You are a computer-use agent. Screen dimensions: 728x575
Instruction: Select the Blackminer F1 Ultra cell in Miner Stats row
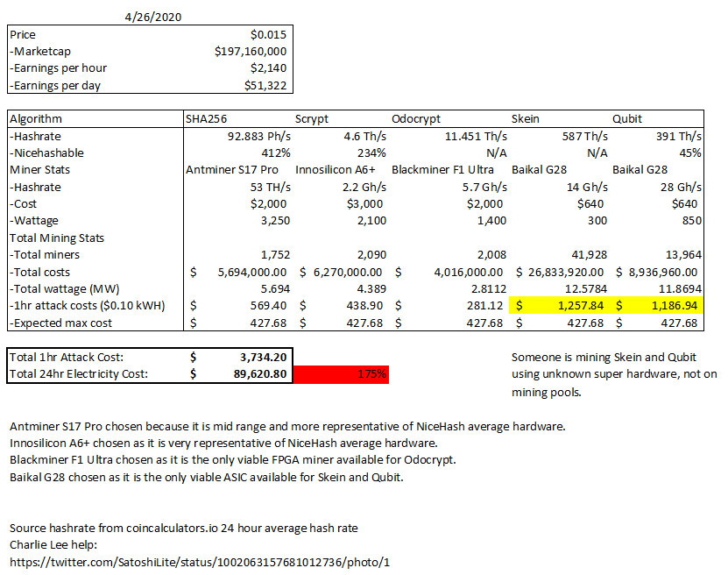tap(445, 169)
